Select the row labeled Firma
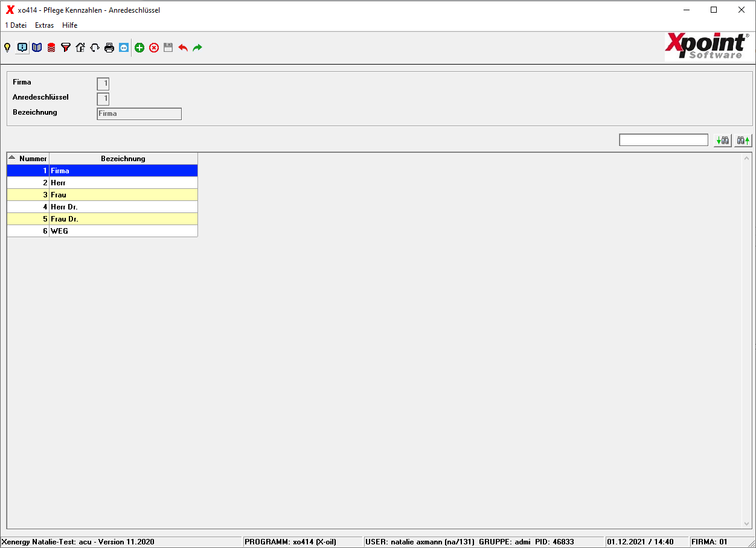The height and width of the screenshot is (548, 756). click(x=102, y=171)
